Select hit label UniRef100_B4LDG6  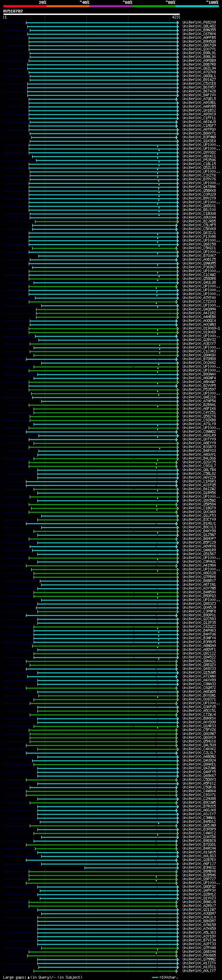199,458
